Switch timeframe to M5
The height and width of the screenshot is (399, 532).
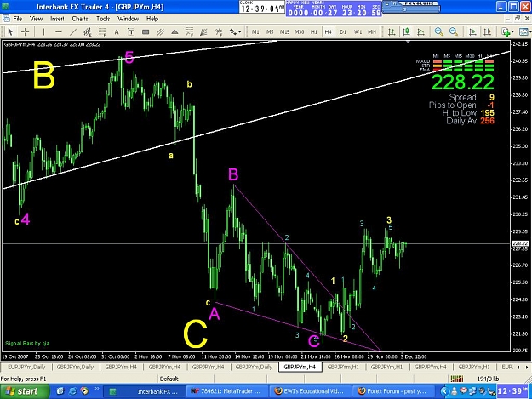point(270,31)
